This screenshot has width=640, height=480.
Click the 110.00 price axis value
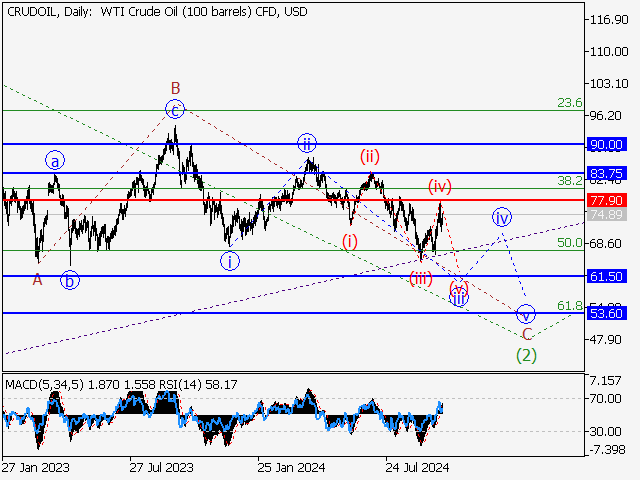tap(609, 51)
